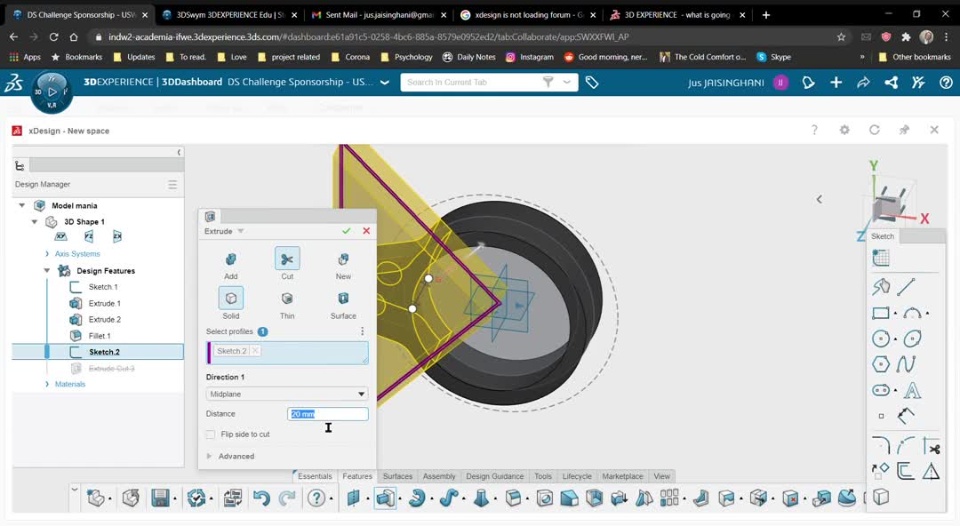Open the Help question-mark in bottom toolbar
Image resolution: width=960 pixels, height=526 pixels.
click(x=317, y=498)
